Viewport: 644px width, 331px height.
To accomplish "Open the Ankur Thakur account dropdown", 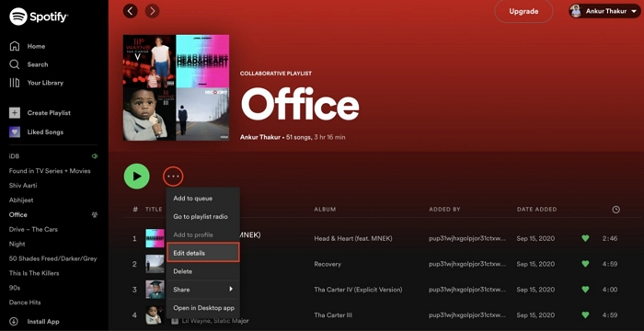I will (604, 11).
